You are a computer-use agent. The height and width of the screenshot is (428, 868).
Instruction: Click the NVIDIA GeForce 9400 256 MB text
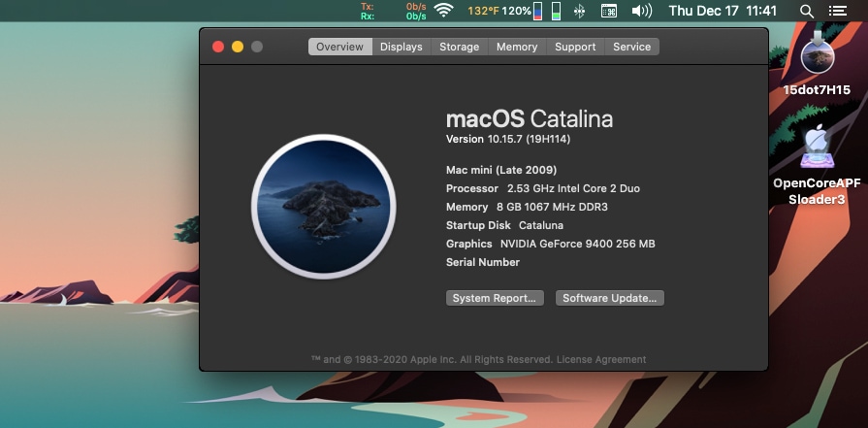578,244
